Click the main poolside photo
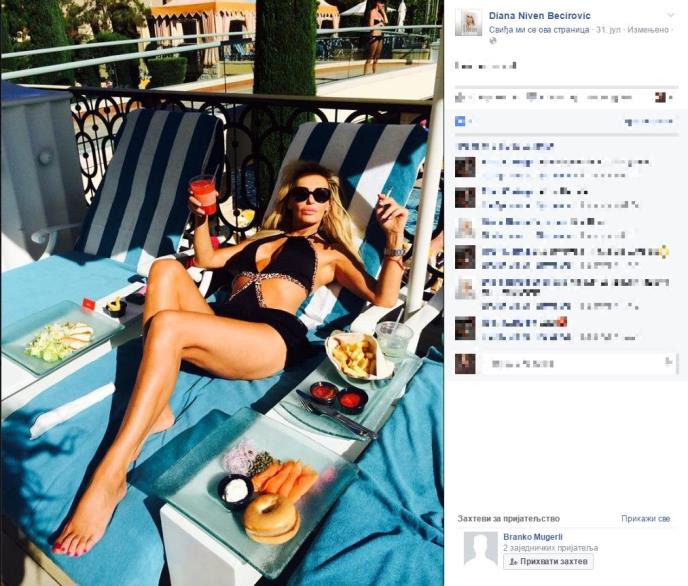Image resolution: width=688 pixels, height=586 pixels. tap(222, 293)
